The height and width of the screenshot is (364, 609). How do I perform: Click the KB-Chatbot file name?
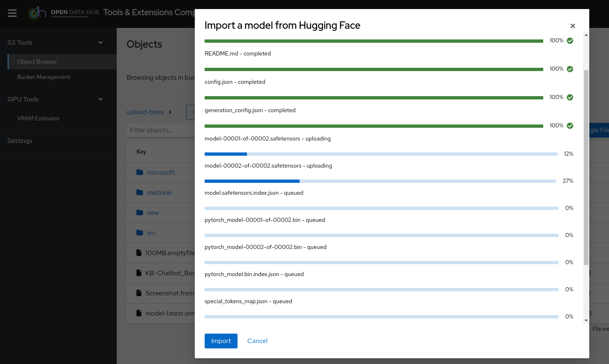coord(170,273)
